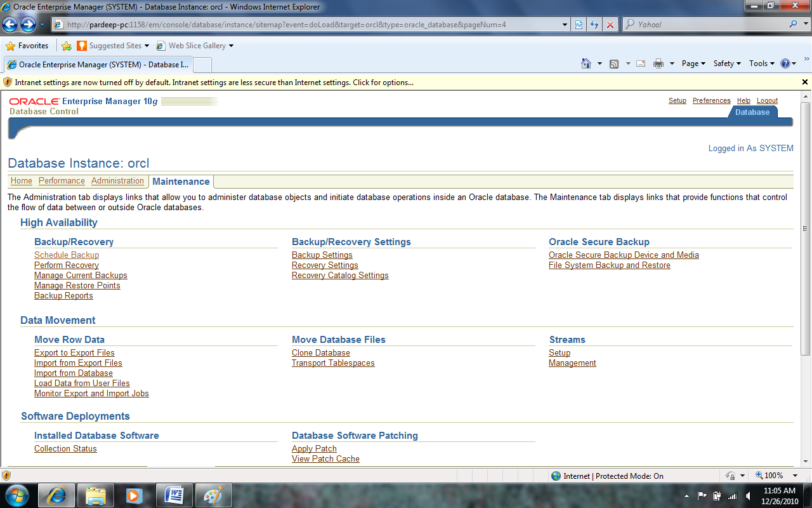This screenshot has width=812, height=508.
Task: Close the yellow information bar
Action: tap(805, 83)
